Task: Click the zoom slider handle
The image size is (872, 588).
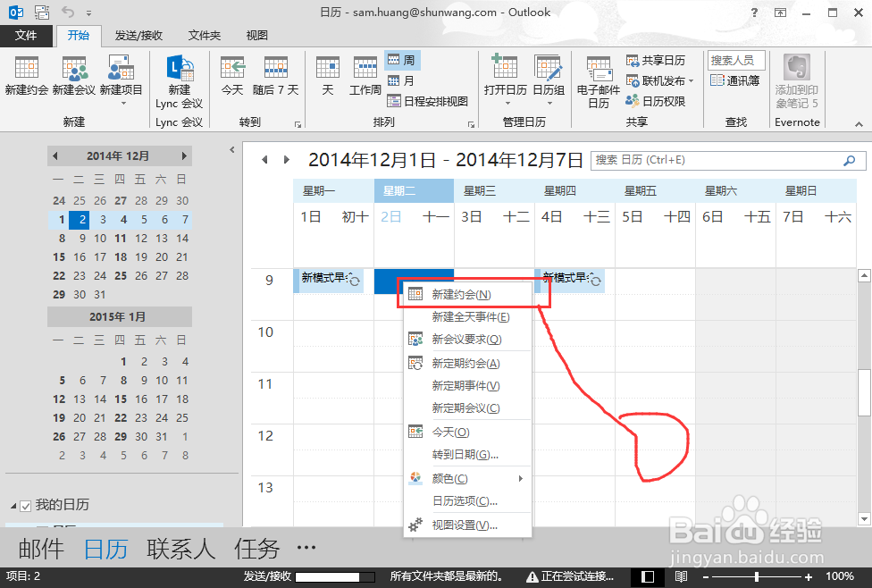Action: pyautogui.click(x=757, y=577)
